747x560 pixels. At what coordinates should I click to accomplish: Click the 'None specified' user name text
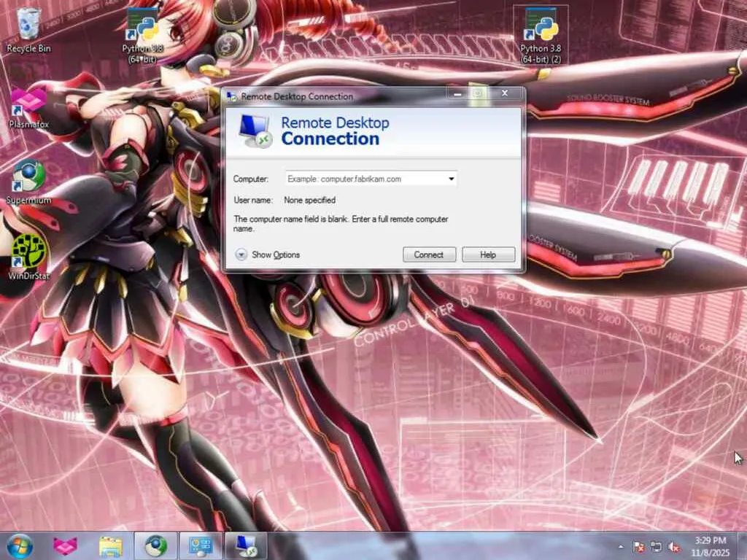(x=309, y=201)
